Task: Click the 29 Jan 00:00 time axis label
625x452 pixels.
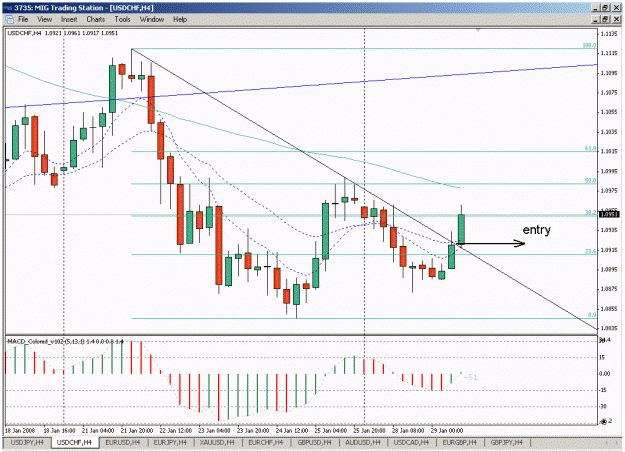Action: pyautogui.click(x=447, y=431)
